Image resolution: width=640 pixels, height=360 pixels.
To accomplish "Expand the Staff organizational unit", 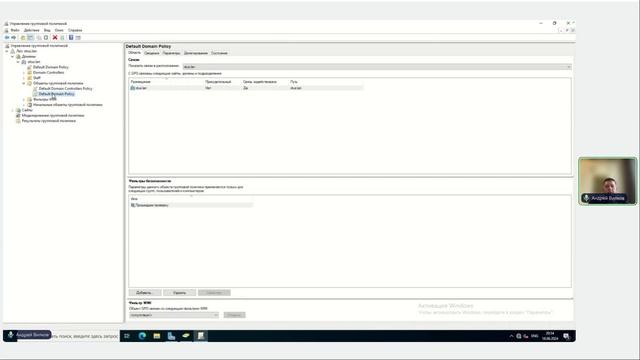I will tap(24, 78).
